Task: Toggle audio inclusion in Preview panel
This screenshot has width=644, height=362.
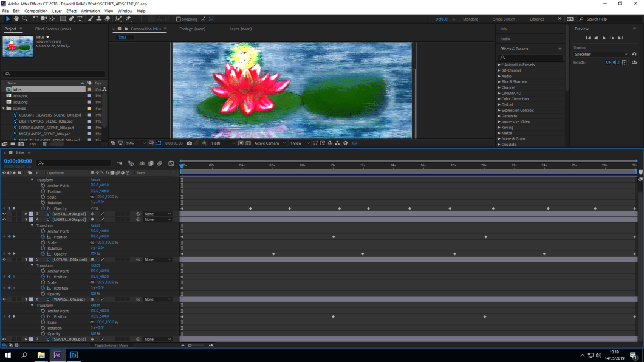Action: point(615,63)
